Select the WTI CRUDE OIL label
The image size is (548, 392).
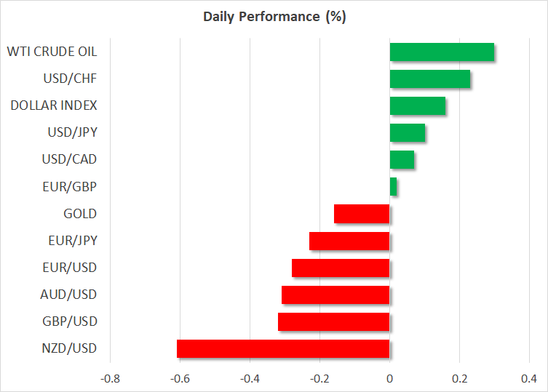pyautogui.click(x=52, y=52)
